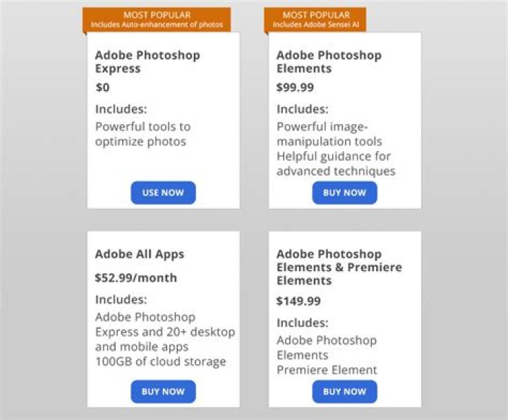The image size is (508, 420).
Task: Open the Adobe Photoshop Elements heading
Action: click(328, 62)
